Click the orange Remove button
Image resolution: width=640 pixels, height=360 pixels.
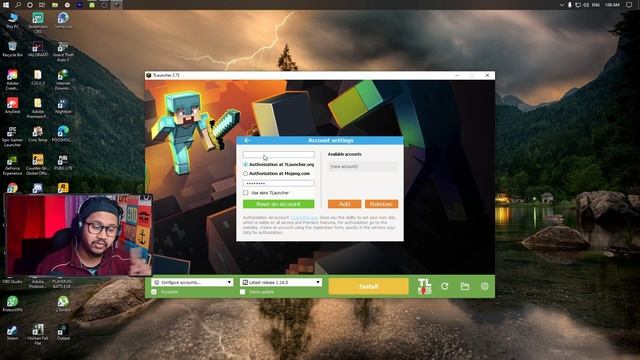click(382, 204)
